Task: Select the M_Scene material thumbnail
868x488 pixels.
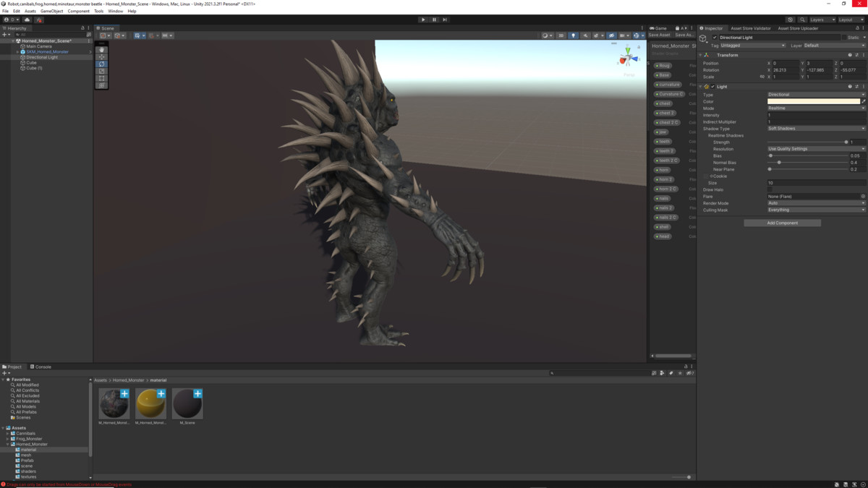Action: [187, 404]
